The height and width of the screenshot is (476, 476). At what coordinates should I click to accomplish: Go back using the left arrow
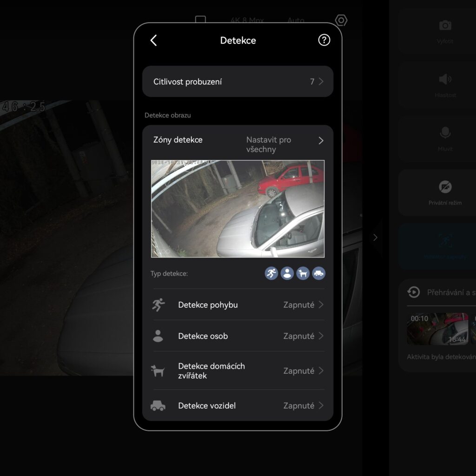click(154, 40)
